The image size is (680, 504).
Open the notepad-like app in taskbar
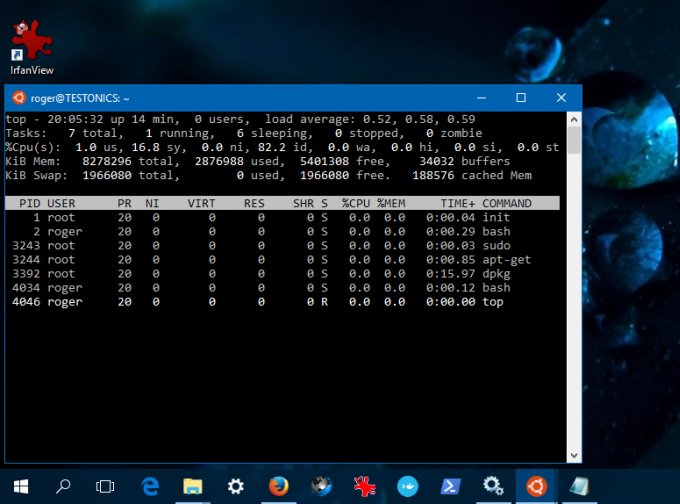(x=579, y=486)
